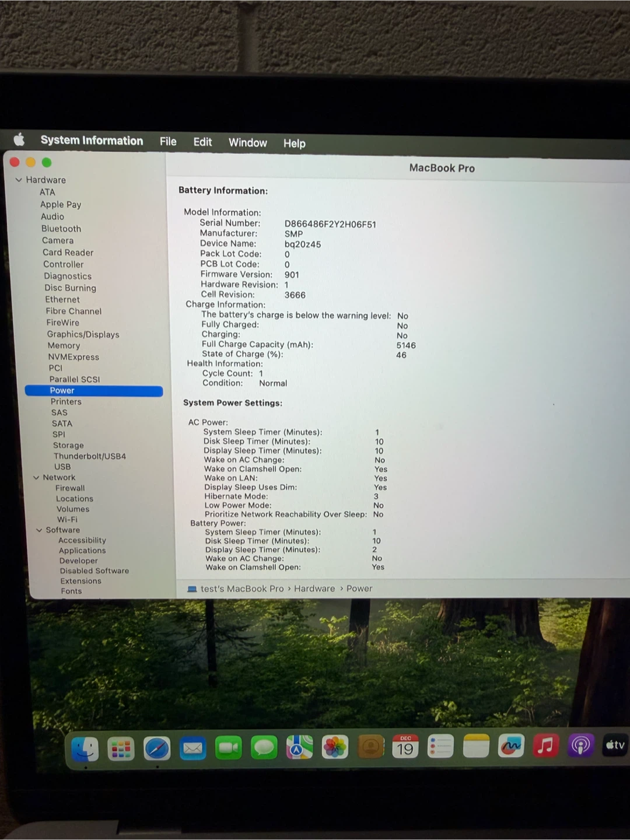
Task: Collapse the Software section
Action: coord(39,530)
